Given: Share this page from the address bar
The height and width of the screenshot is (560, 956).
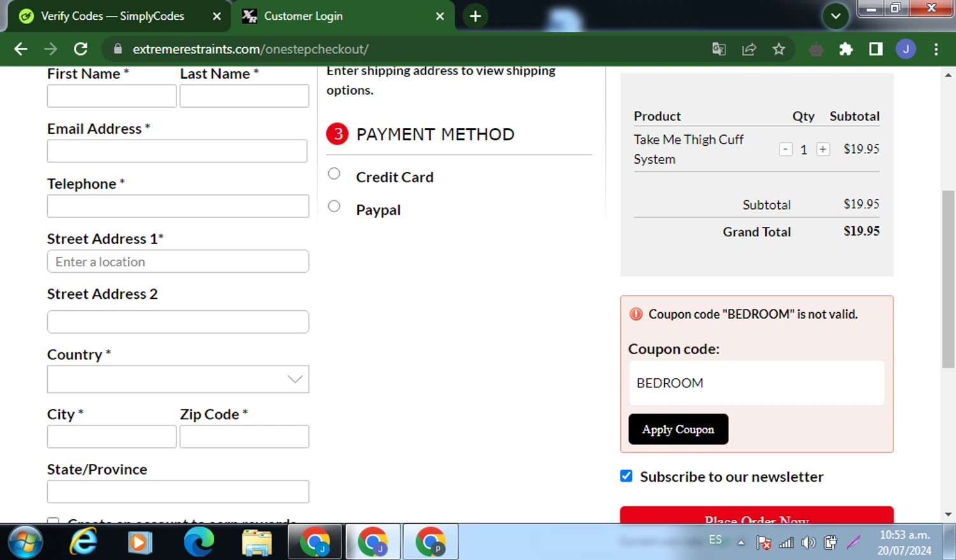Looking at the screenshot, I should click(749, 49).
